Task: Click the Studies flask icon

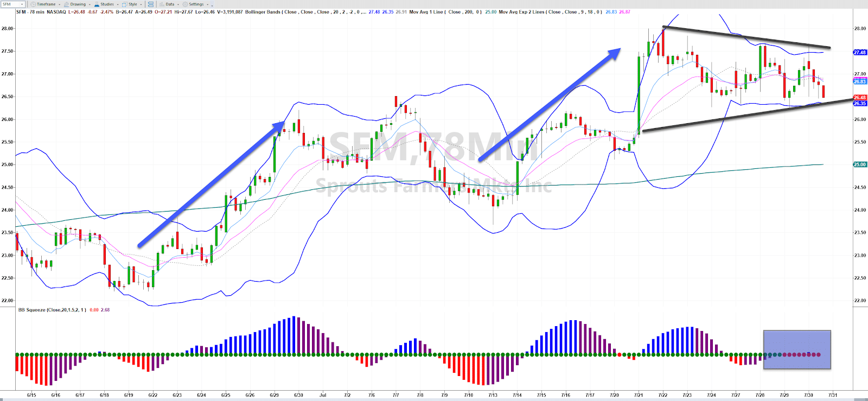Action: pyautogui.click(x=97, y=4)
